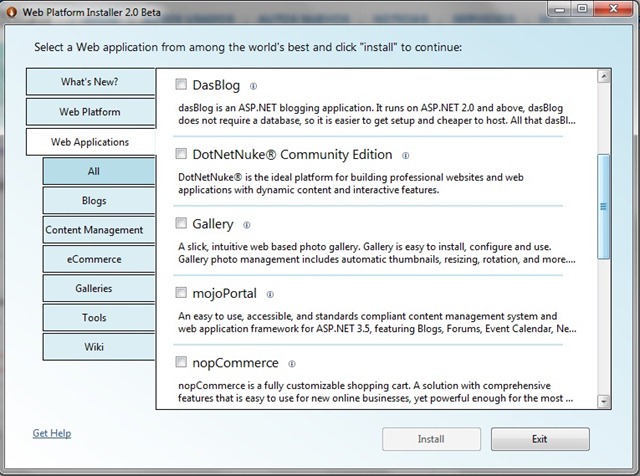Viewport: 640px width, 476px height.
Task: Check the DasBlog checkbox
Action: pos(181,84)
